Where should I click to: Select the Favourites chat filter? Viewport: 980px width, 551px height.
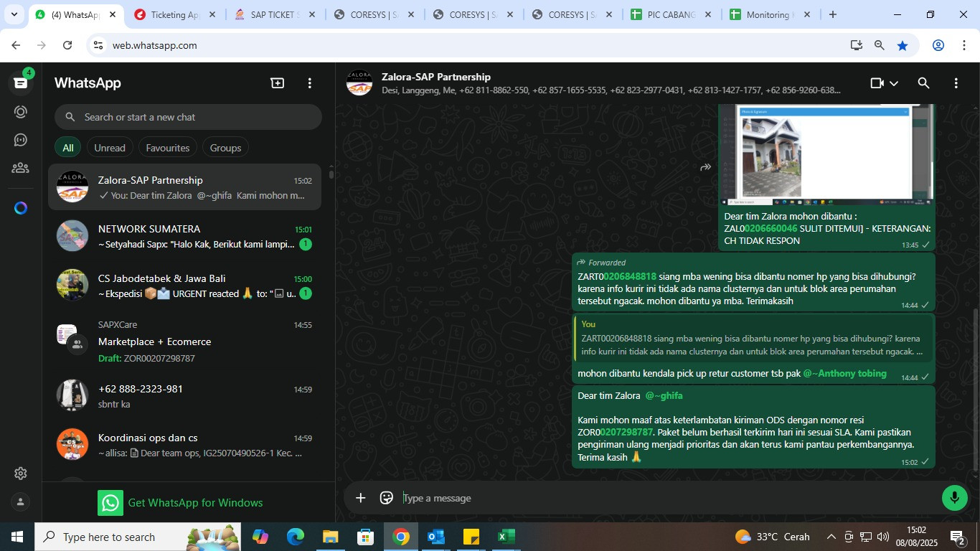point(168,148)
